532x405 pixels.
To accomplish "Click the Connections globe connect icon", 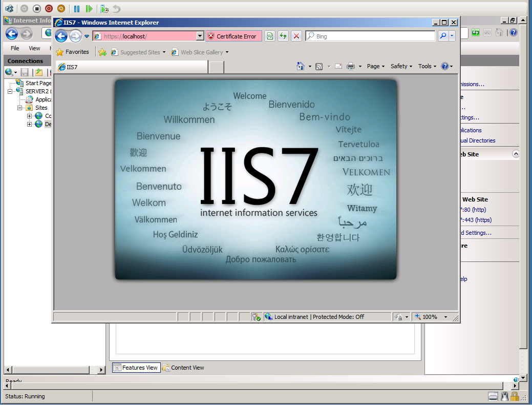I will point(9,72).
